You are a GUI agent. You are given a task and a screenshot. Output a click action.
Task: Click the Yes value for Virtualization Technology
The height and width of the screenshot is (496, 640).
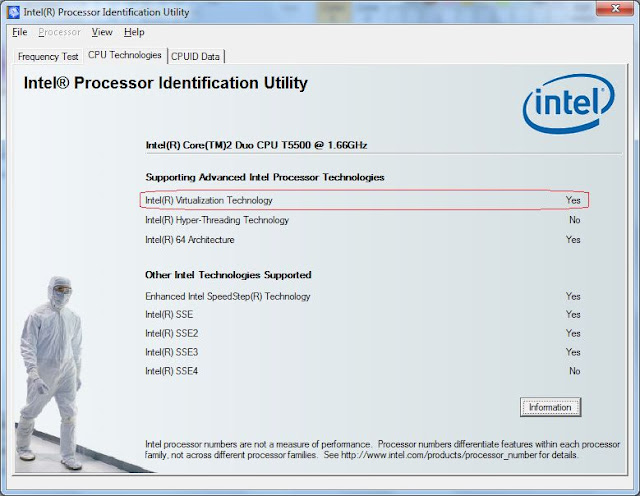[x=573, y=200]
